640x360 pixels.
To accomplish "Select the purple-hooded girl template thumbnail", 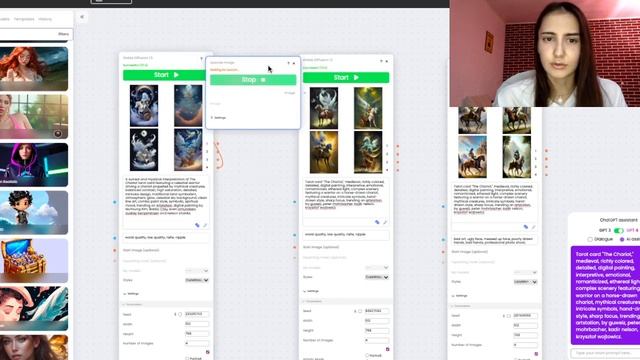I will pyautogui.click(x=34, y=164).
